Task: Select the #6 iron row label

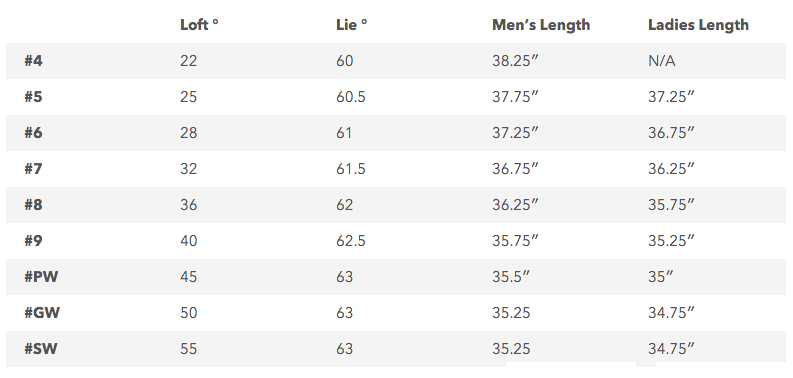Action: coord(33,133)
